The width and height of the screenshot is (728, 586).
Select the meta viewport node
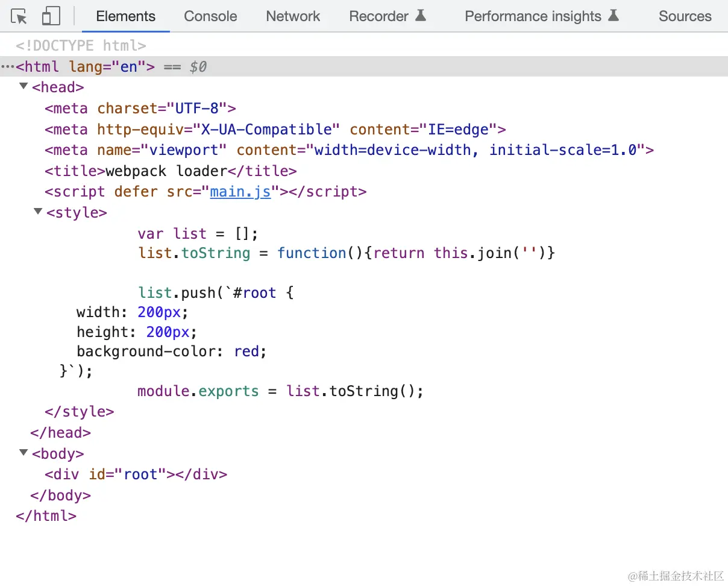point(350,150)
